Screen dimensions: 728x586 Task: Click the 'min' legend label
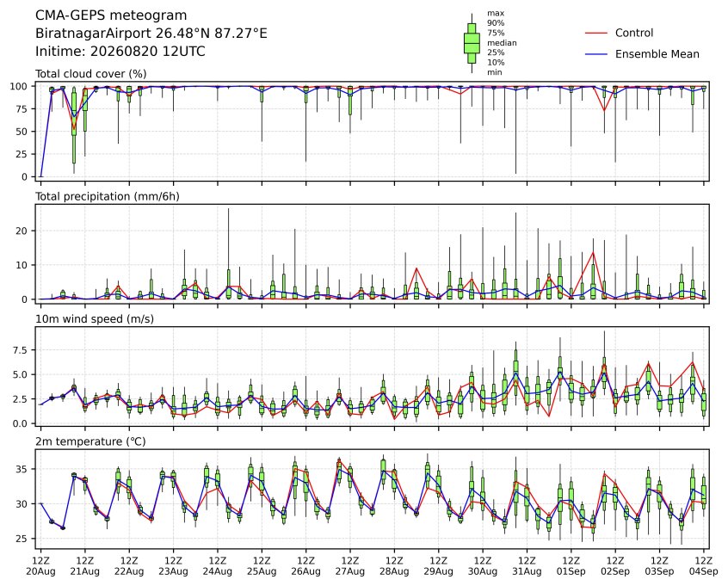coord(495,72)
